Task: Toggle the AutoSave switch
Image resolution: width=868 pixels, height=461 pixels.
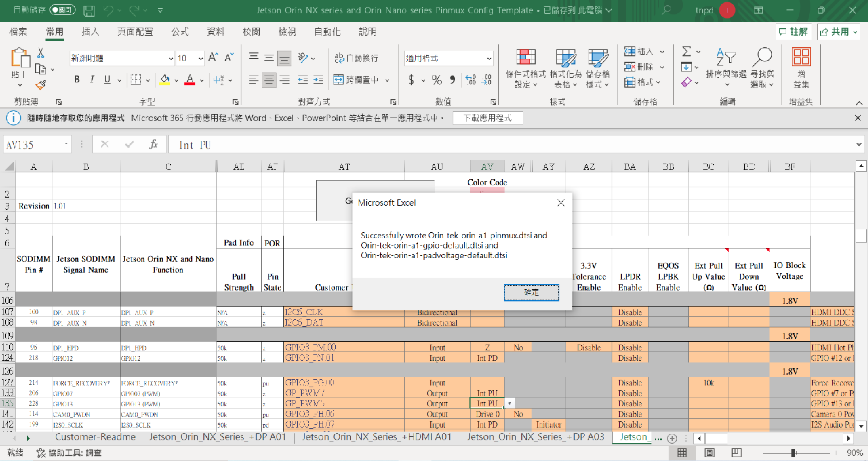Action: (62, 10)
